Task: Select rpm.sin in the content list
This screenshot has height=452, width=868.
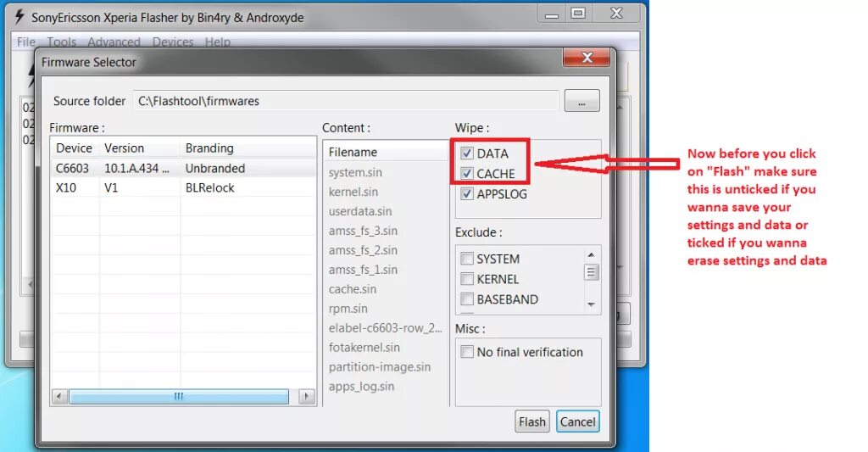Action: 348,309
